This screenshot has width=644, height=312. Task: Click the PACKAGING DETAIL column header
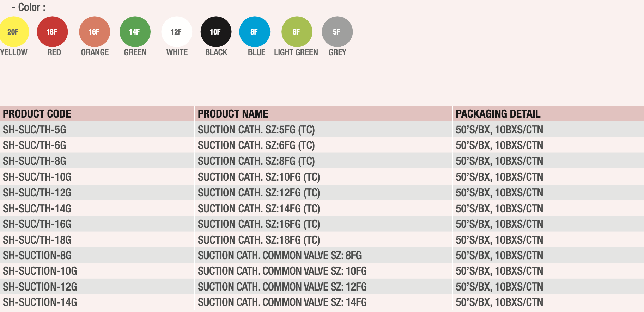click(x=498, y=114)
